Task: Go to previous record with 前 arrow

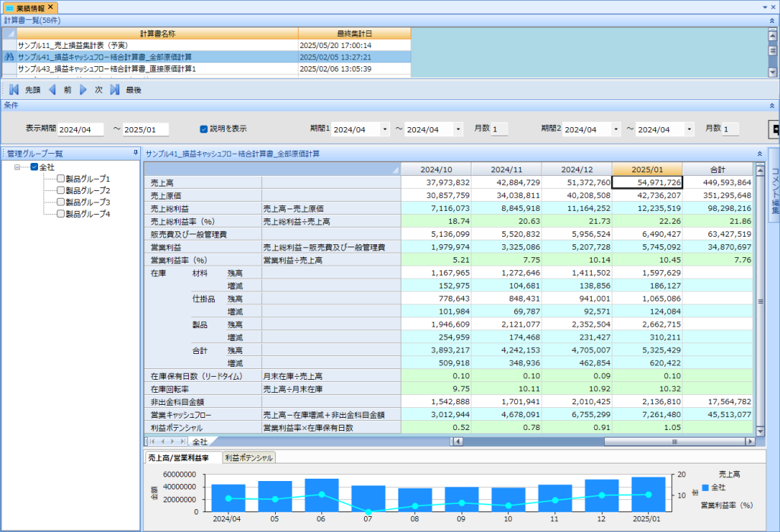Action: coord(53,90)
